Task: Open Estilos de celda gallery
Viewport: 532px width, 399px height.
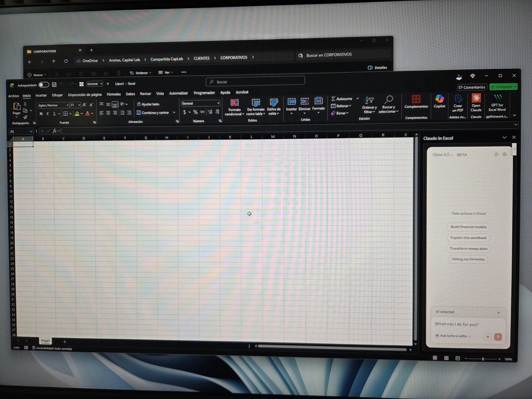Action: point(274,102)
